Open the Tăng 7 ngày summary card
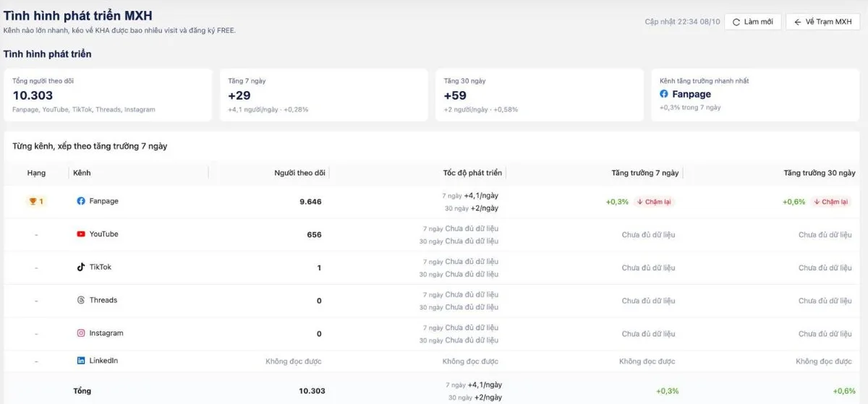868x404 pixels. click(323, 95)
